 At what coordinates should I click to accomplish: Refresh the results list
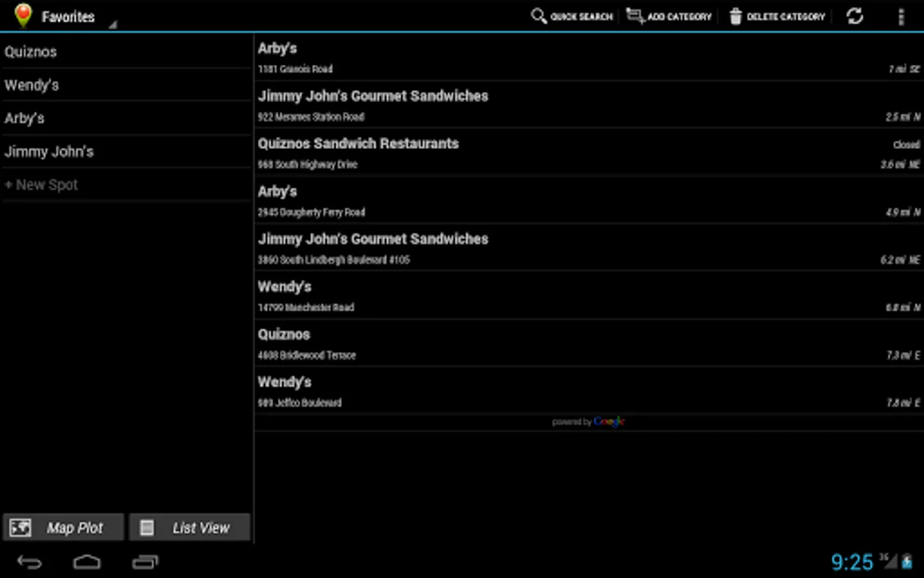click(x=855, y=16)
